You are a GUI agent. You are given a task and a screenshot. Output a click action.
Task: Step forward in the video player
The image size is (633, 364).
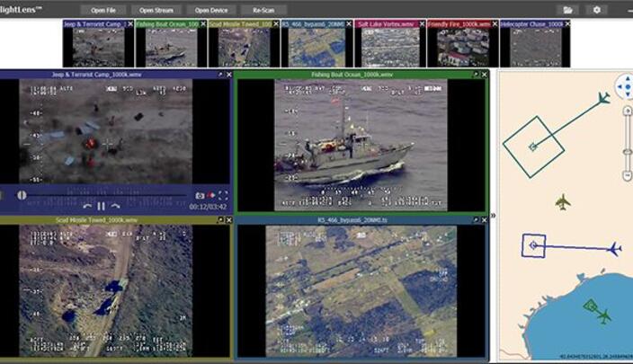[x=114, y=207]
